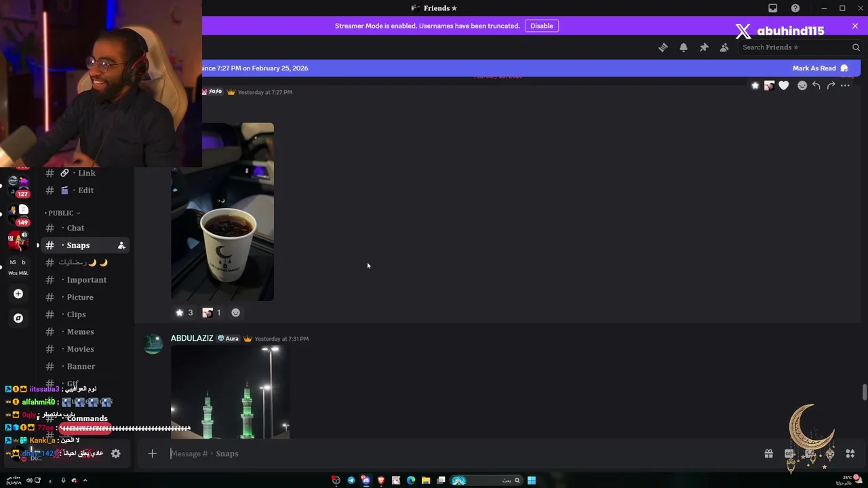Disable Streamer Mode
868x488 pixels.
pyautogui.click(x=541, y=26)
